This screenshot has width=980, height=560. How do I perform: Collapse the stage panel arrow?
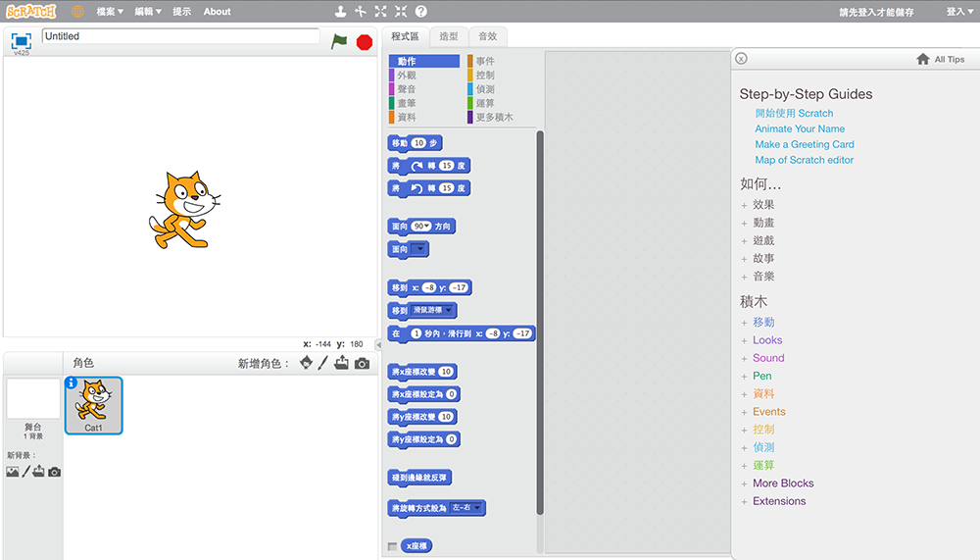378,345
